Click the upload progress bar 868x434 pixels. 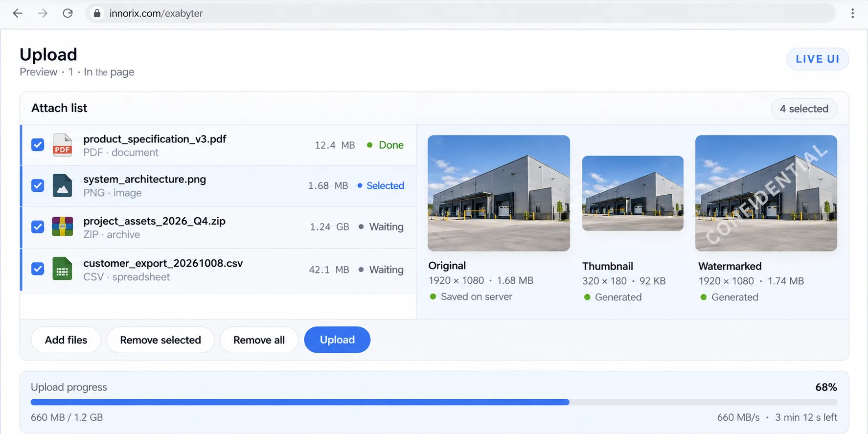[x=434, y=402]
